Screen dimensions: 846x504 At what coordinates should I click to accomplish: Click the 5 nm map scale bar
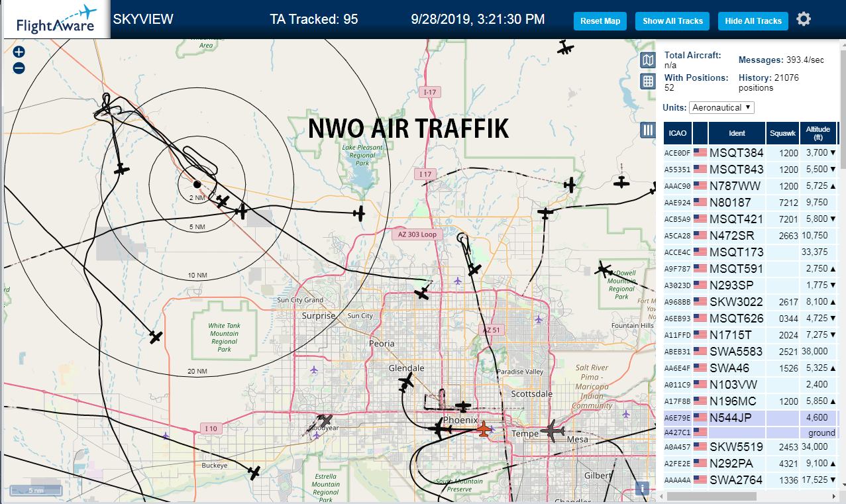(x=36, y=491)
